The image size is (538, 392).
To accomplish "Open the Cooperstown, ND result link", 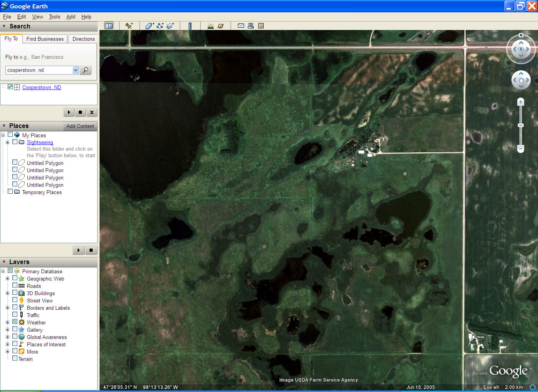I will (x=42, y=87).
